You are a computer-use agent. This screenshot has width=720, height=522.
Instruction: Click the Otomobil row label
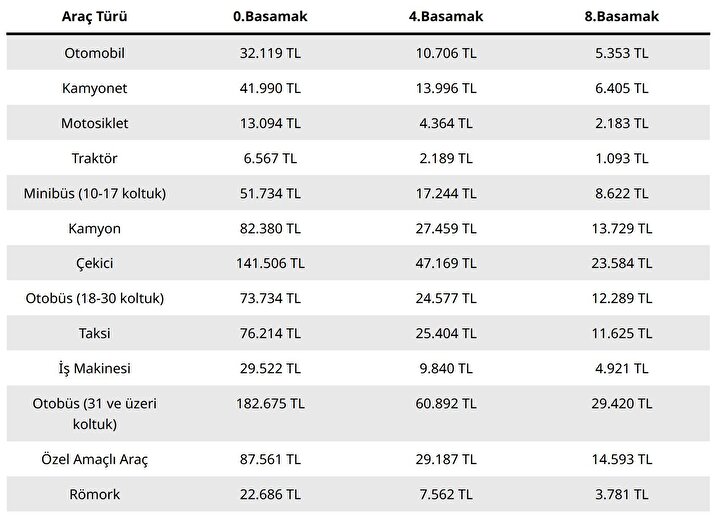(x=95, y=53)
